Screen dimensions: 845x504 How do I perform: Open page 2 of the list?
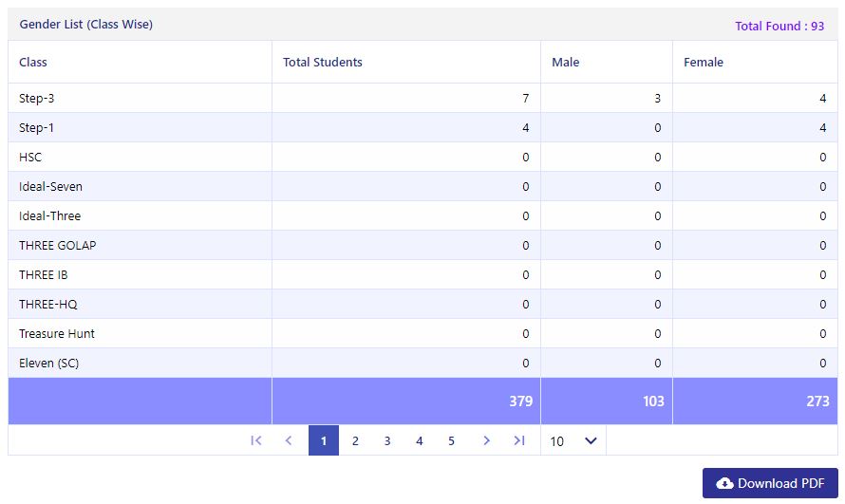355,440
